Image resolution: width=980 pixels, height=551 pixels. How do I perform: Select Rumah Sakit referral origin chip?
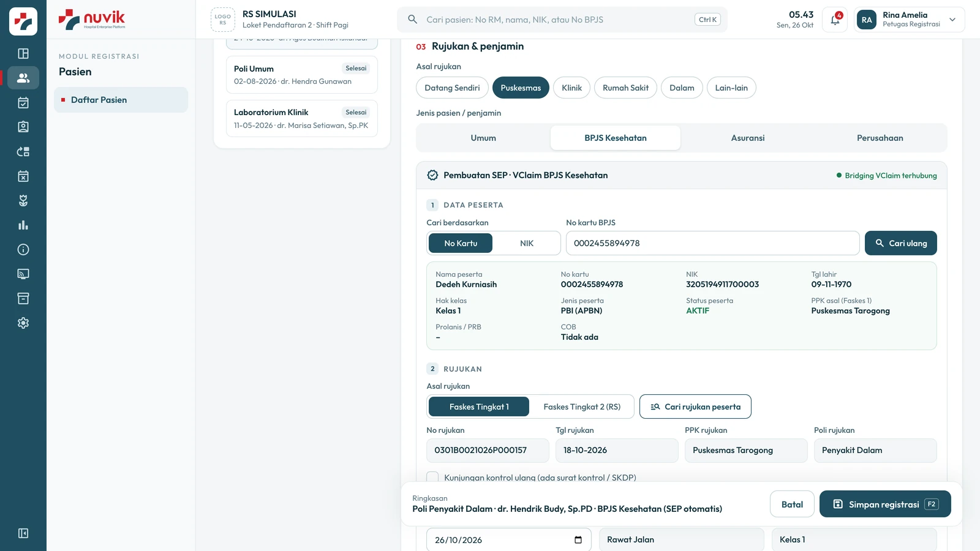tap(625, 88)
